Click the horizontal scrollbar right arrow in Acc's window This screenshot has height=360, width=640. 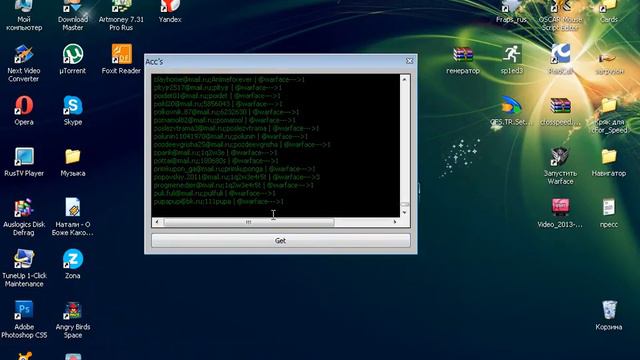[395, 222]
